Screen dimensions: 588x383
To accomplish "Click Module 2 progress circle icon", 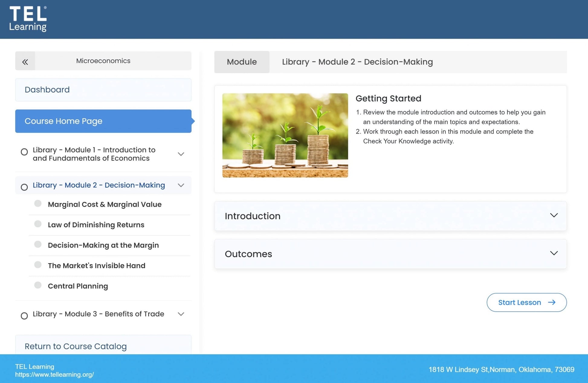I will pyautogui.click(x=24, y=187).
